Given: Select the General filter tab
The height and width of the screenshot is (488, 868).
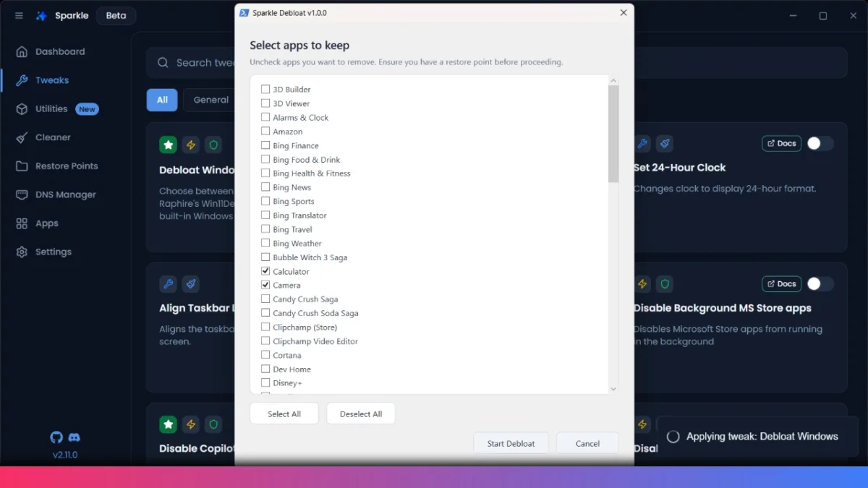Looking at the screenshot, I should click(211, 100).
